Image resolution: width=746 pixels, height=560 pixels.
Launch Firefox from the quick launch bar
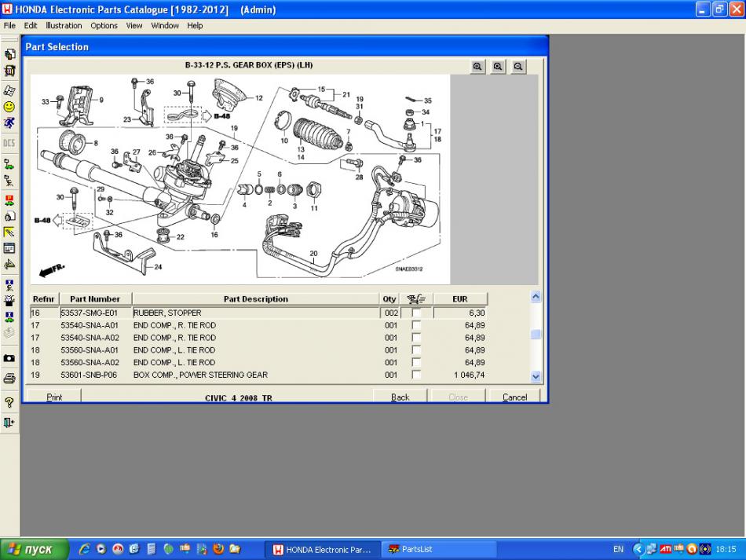[218, 549]
